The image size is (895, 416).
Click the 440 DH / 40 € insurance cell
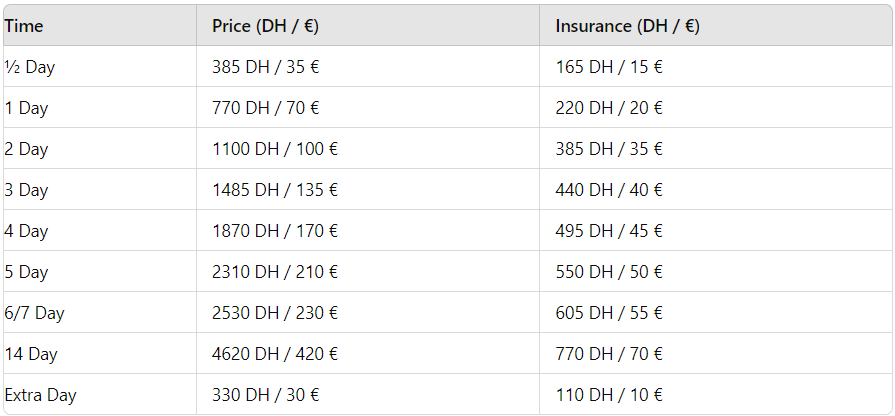(x=609, y=190)
